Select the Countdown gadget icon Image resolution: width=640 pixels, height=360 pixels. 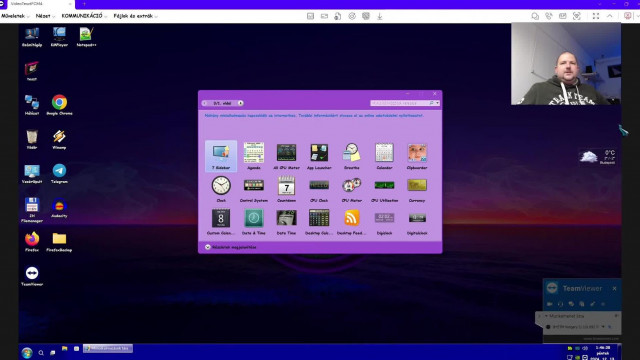(x=286, y=189)
